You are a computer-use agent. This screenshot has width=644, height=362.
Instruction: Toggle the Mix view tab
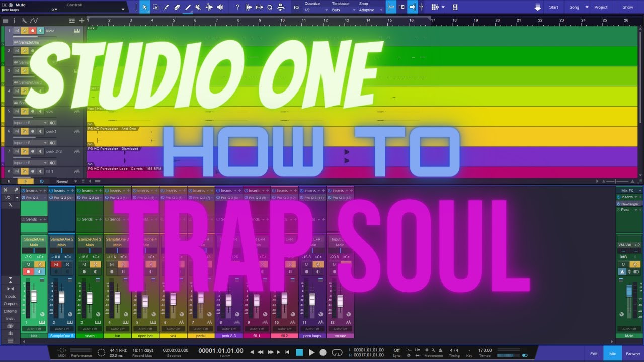pos(612,354)
